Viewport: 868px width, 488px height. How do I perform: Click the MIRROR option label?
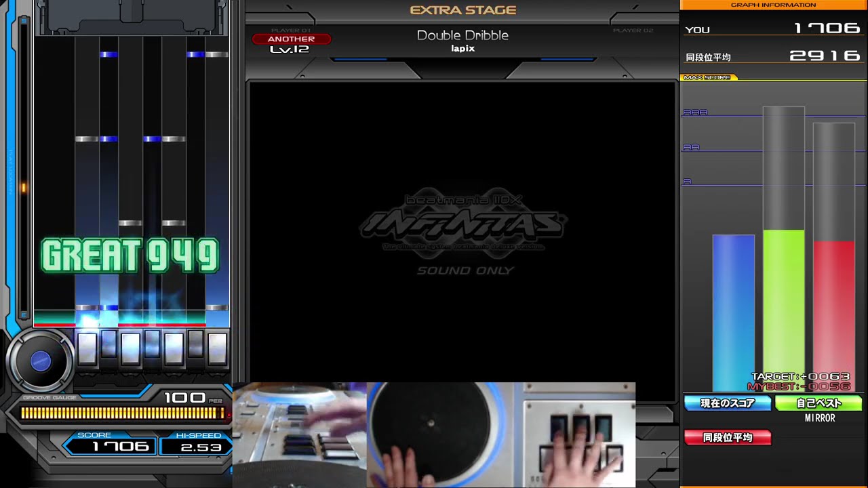coord(820,418)
